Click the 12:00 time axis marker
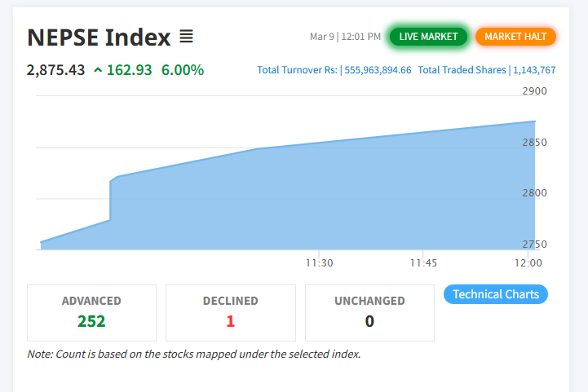 (x=528, y=263)
